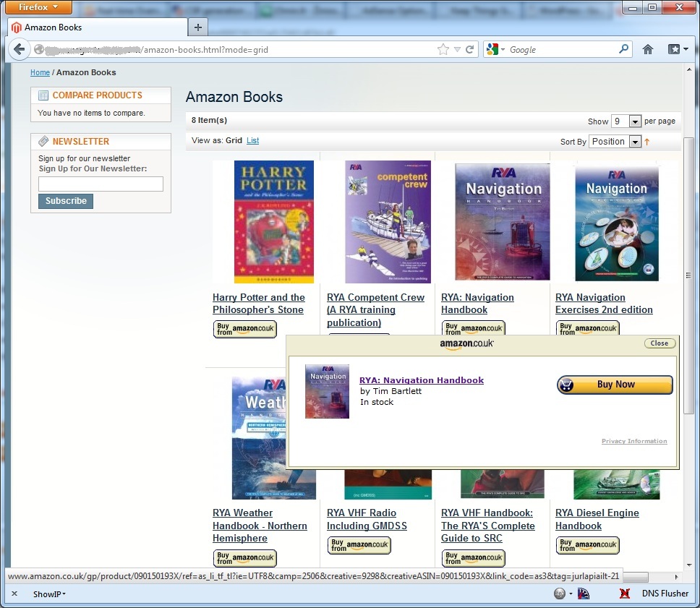Click the red X icon beside DNS Flusher
The image size is (700, 608).
(x=625, y=594)
